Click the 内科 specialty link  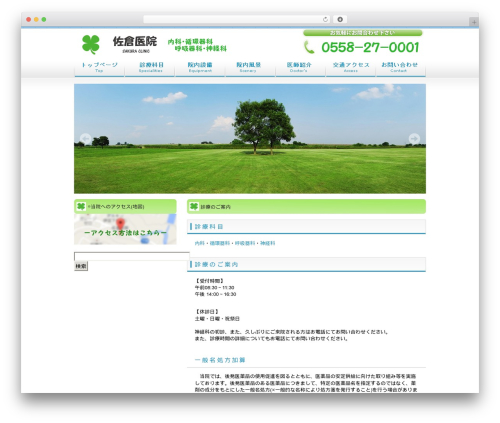click(199, 243)
